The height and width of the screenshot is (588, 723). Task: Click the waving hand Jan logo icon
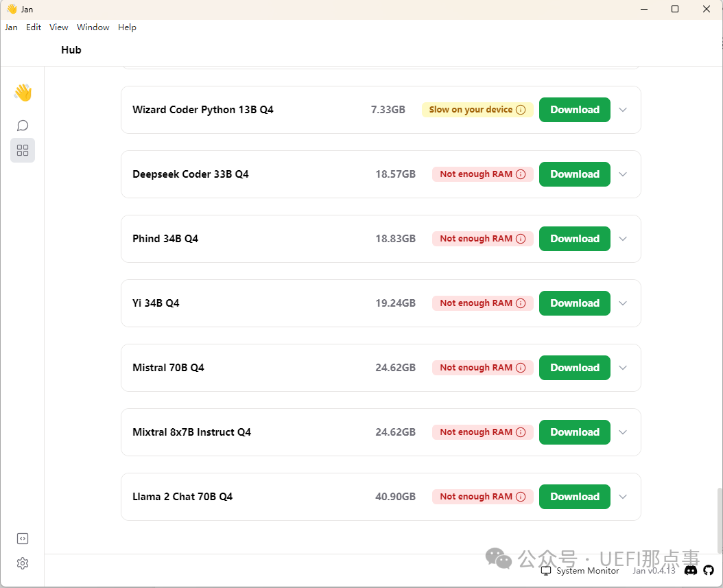click(x=23, y=93)
